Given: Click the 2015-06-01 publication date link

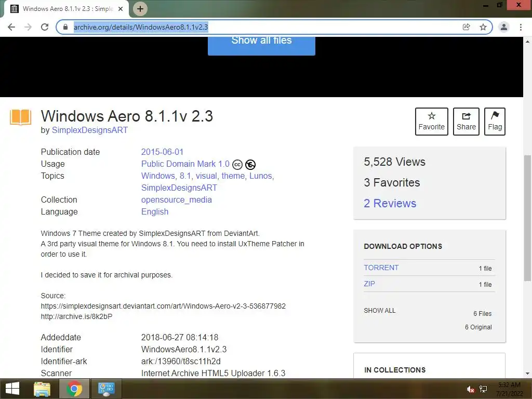Looking at the screenshot, I should tap(162, 152).
